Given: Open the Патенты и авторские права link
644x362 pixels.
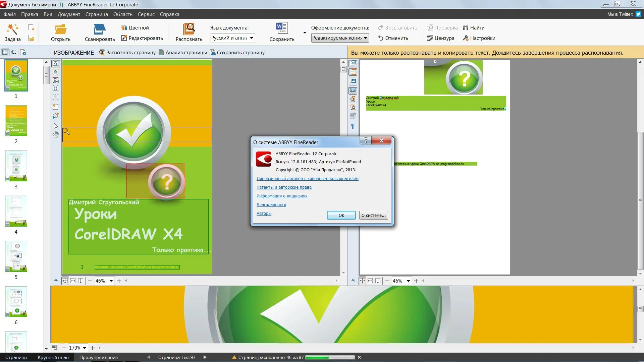Looking at the screenshot, I should [284, 187].
